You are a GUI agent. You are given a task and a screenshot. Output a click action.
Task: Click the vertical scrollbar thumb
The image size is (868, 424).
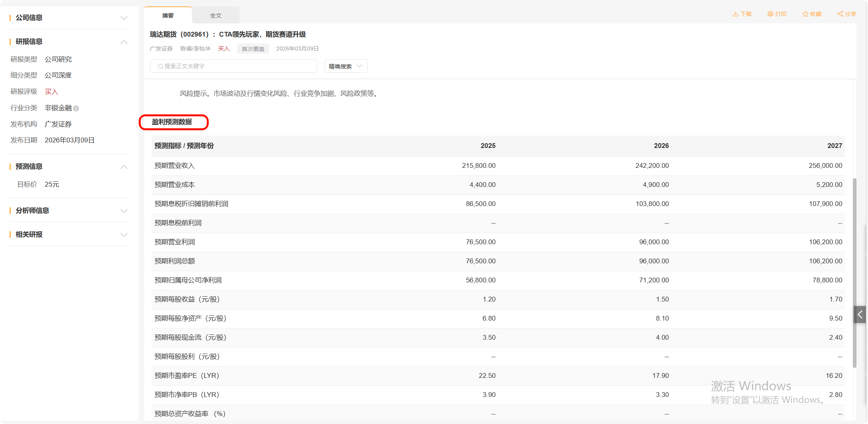coord(854,273)
